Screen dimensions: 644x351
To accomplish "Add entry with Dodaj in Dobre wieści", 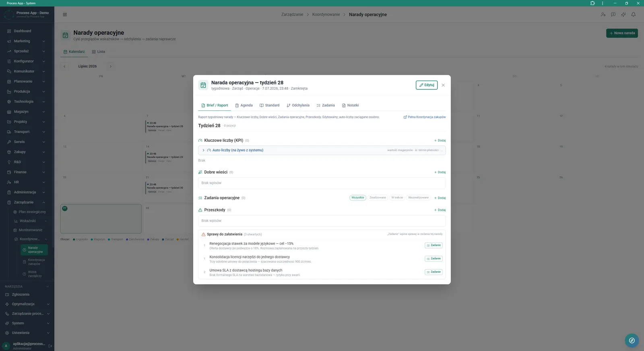I will 440,172.
